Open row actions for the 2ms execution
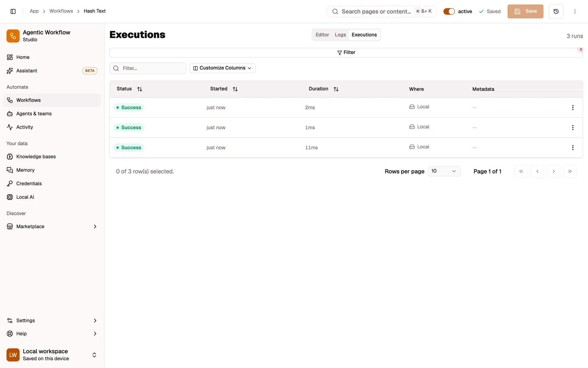588x368 pixels. click(573, 107)
